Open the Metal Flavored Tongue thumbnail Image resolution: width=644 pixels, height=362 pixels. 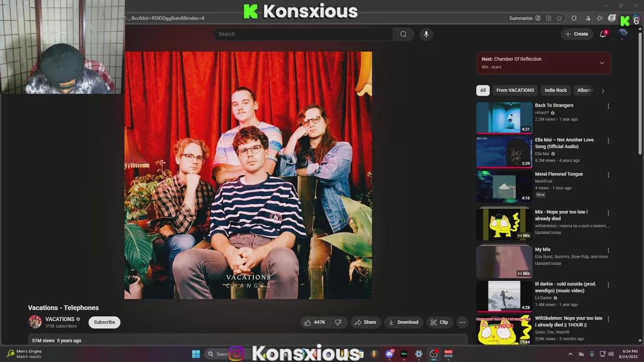point(504,187)
